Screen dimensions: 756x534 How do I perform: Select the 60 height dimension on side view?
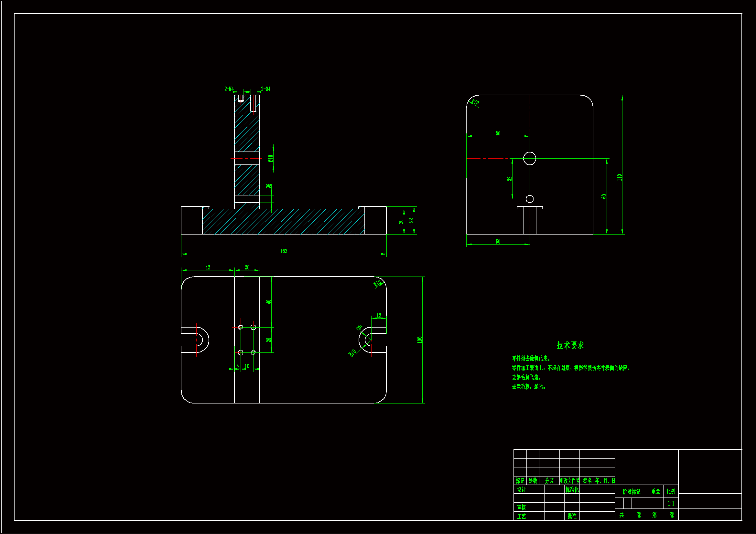pyautogui.click(x=604, y=196)
